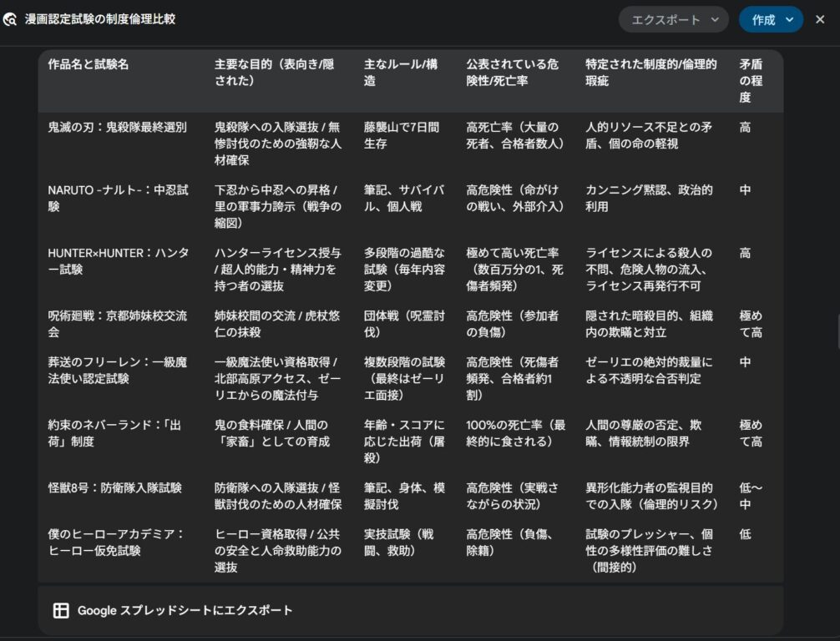Click the header 矛盾の程度

tap(751, 80)
